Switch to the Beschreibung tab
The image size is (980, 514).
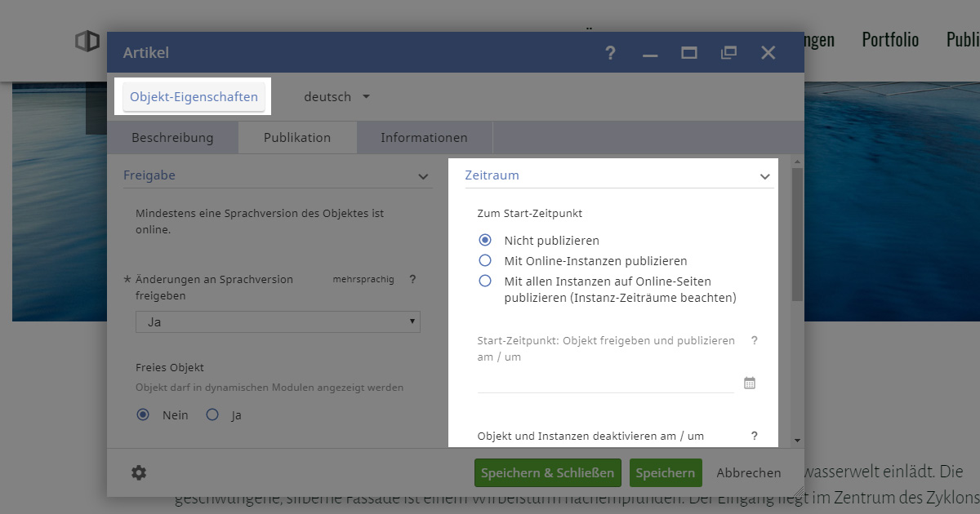tap(172, 138)
